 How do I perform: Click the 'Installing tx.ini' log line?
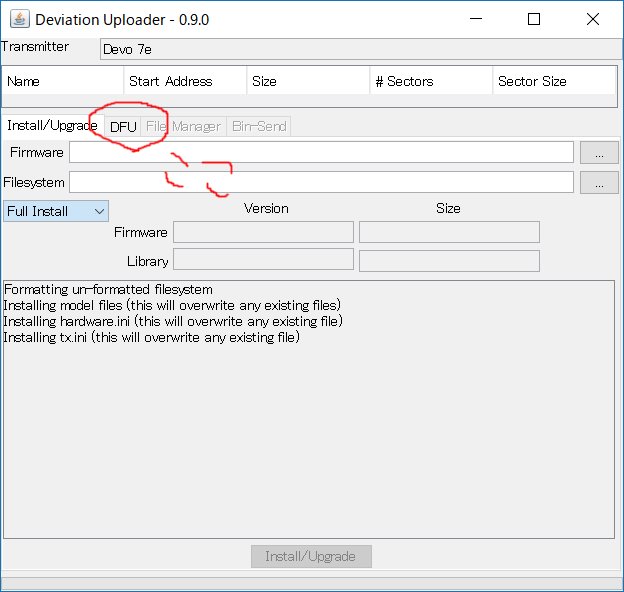coord(152,337)
